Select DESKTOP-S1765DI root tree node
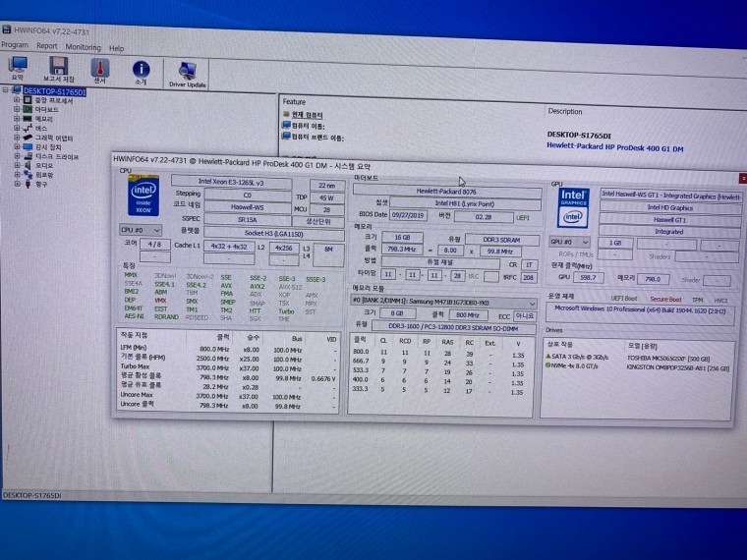 (x=54, y=91)
